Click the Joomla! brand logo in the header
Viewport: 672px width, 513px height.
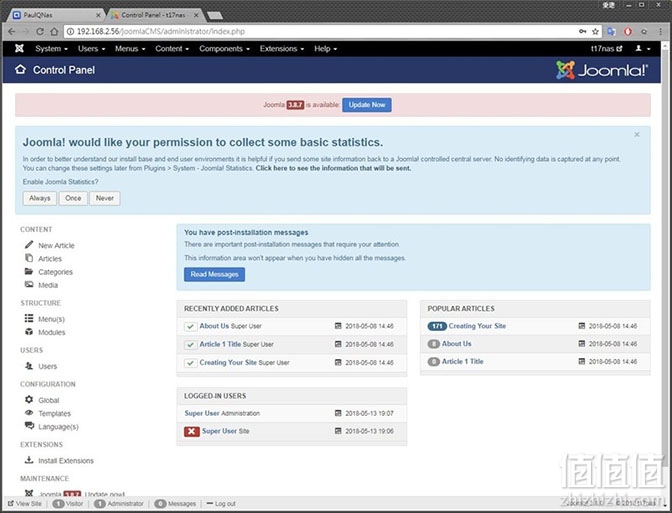tap(602, 70)
